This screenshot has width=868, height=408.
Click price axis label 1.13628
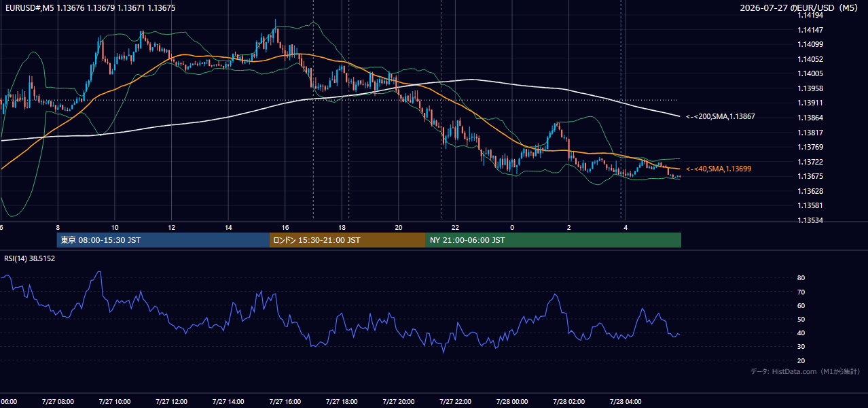(x=810, y=191)
